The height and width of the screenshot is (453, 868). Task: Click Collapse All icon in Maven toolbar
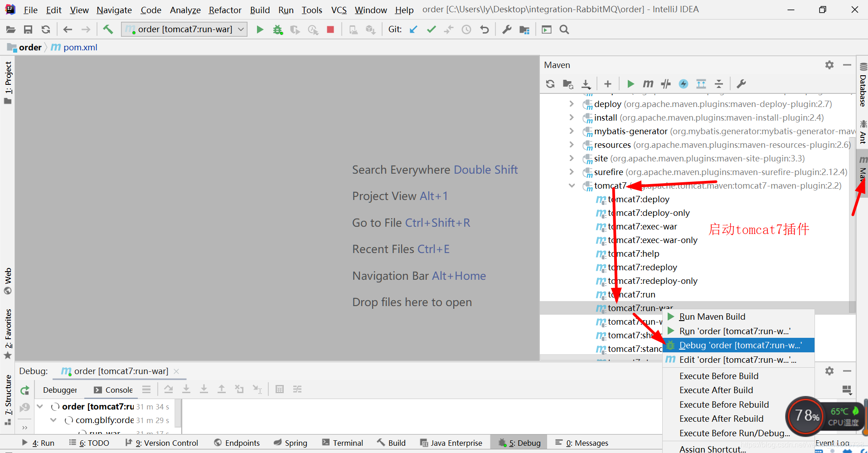pyautogui.click(x=719, y=84)
